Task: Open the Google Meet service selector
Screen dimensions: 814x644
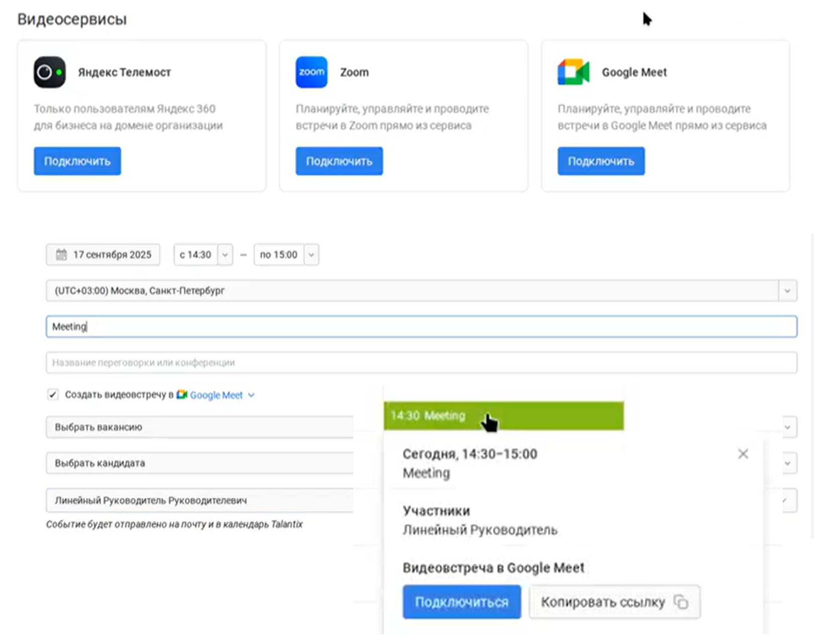Action: (x=221, y=395)
